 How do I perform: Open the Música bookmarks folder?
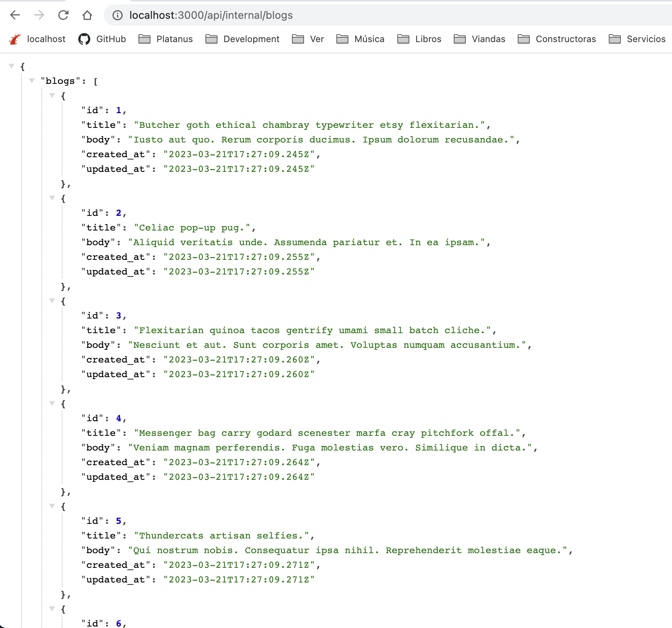coord(360,39)
